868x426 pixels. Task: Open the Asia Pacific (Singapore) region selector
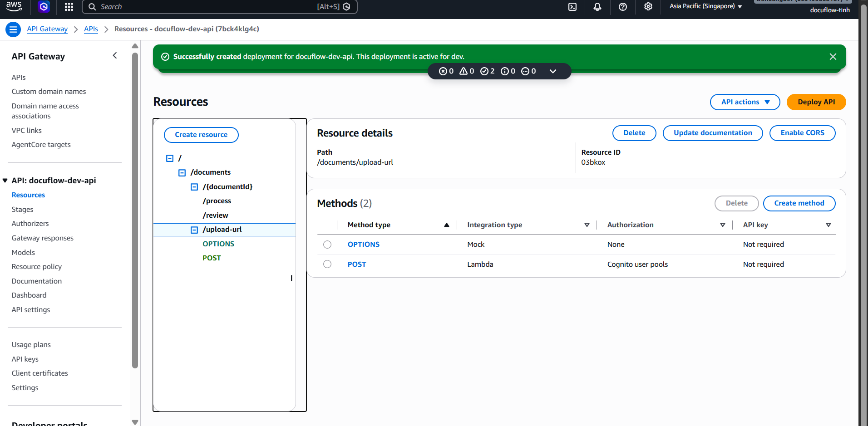point(705,6)
